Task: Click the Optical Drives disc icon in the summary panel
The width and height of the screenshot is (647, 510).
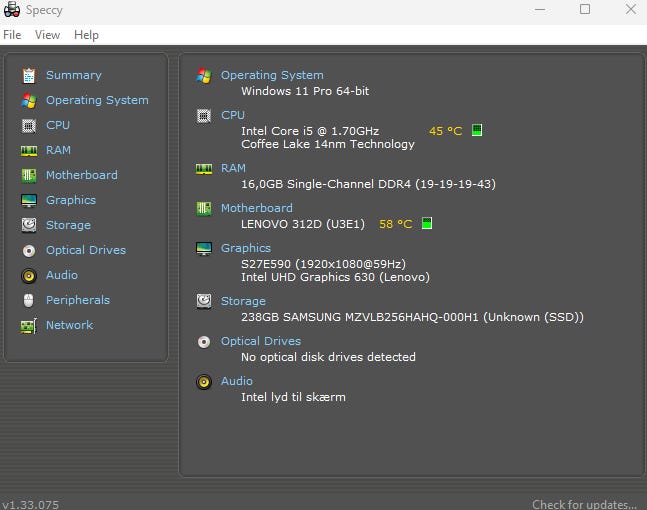Action: (204, 342)
